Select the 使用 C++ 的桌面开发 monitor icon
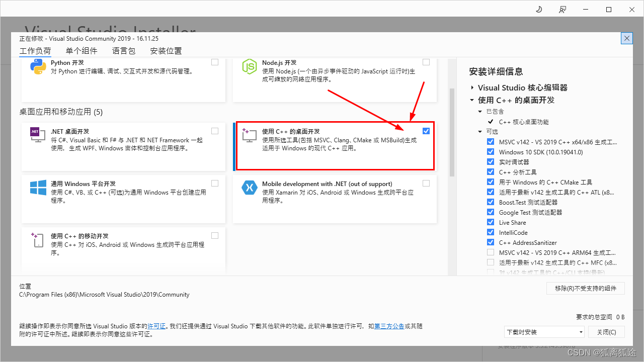This screenshot has width=644, height=362. [x=250, y=135]
